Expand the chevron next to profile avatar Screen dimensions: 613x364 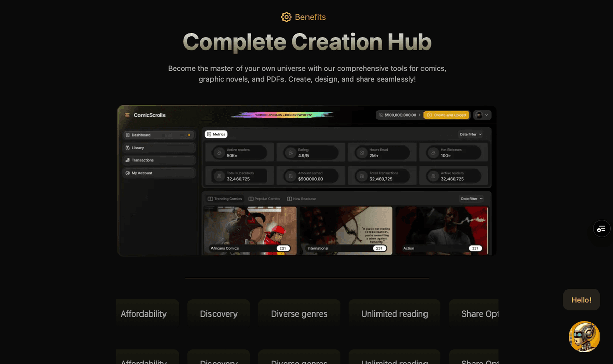tap(488, 115)
